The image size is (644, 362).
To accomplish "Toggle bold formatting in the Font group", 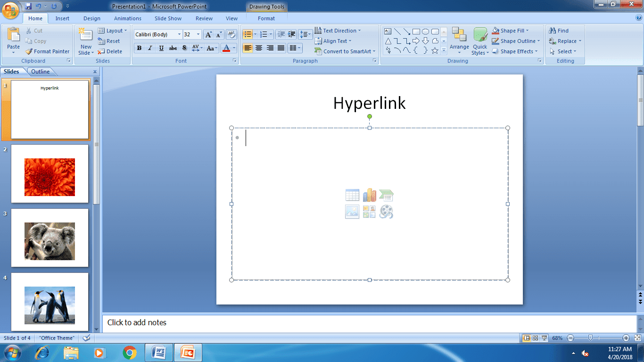I will coord(139,48).
